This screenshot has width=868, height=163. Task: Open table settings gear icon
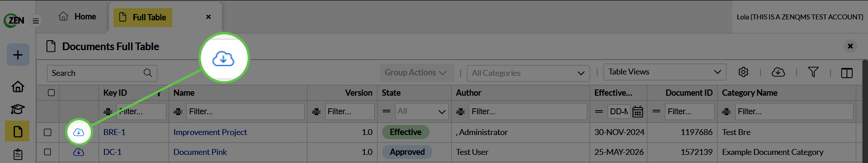click(743, 72)
